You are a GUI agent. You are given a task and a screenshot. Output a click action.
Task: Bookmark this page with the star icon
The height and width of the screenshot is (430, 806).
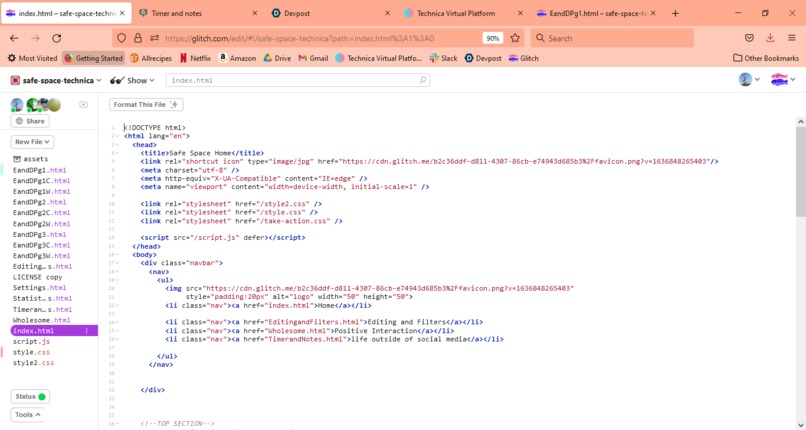click(515, 38)
